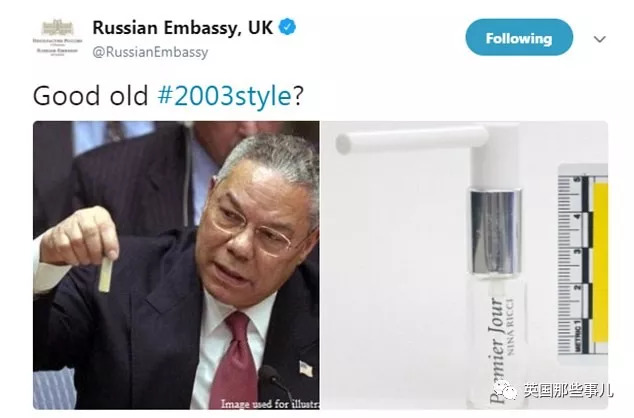The image size is (634, 418).
Task: Click the small vial held in hand
Action: pyautogui.click(x=106, y=274)
